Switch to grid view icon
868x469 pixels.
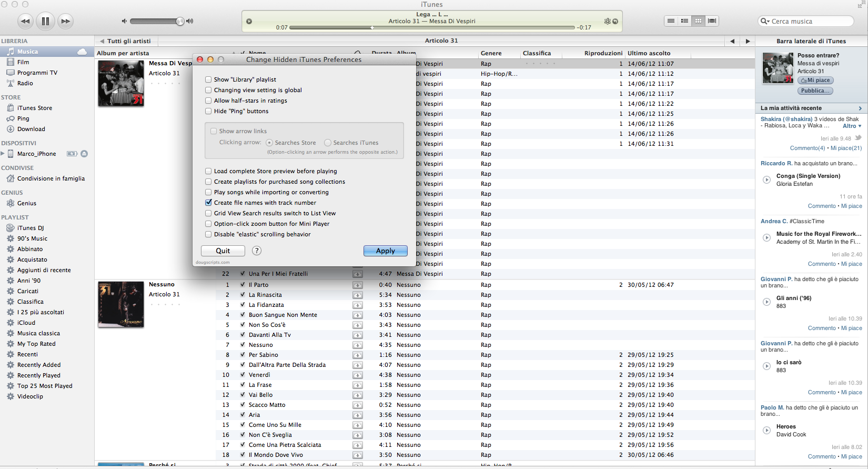coord(698,21)
